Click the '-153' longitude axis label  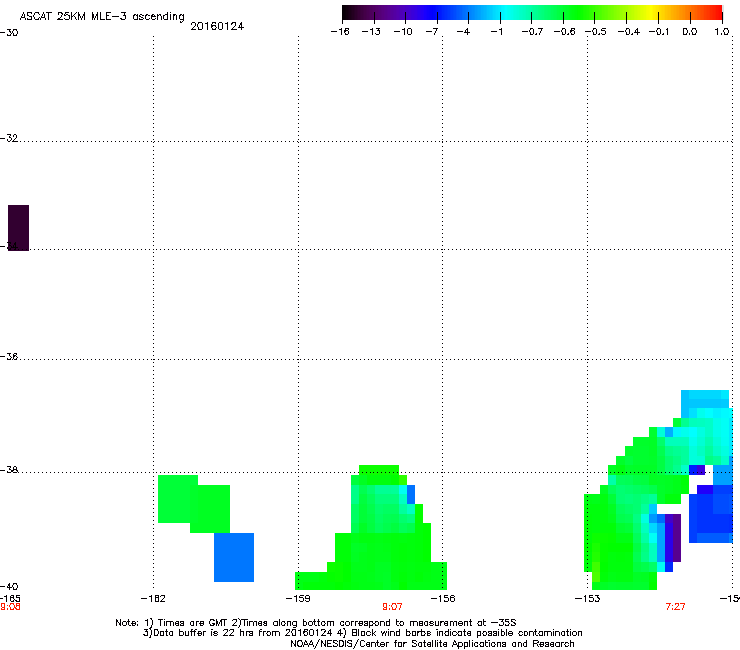[588, 599]
